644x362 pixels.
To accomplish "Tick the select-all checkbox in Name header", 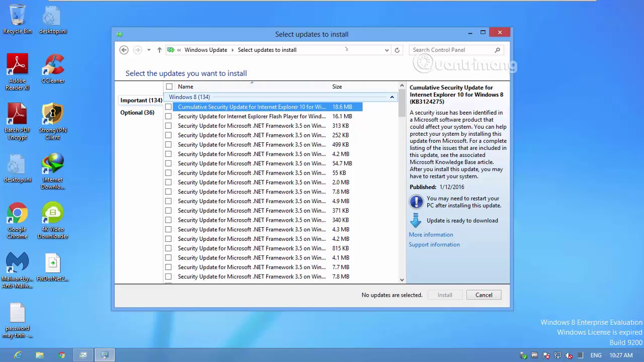I will click(x=169, y=87).
